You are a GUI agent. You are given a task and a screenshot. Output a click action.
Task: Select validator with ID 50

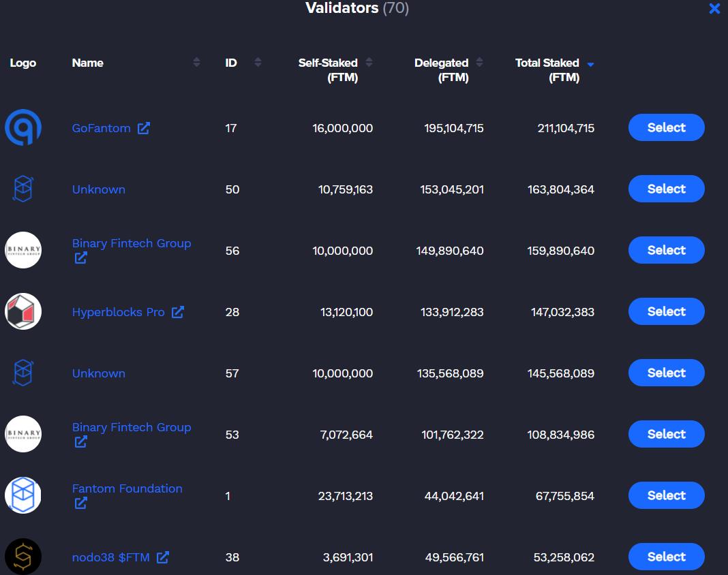[x=666, y=189]
